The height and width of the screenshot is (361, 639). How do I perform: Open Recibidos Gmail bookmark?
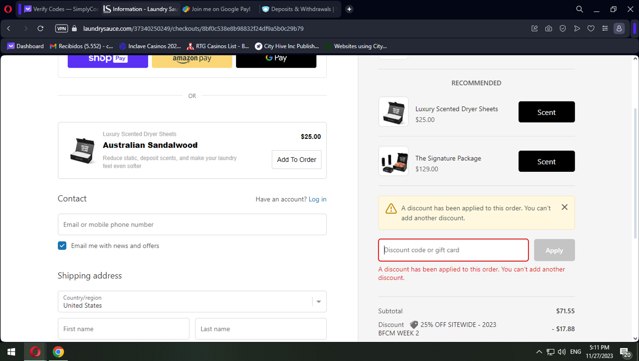[x=81, y=46]
